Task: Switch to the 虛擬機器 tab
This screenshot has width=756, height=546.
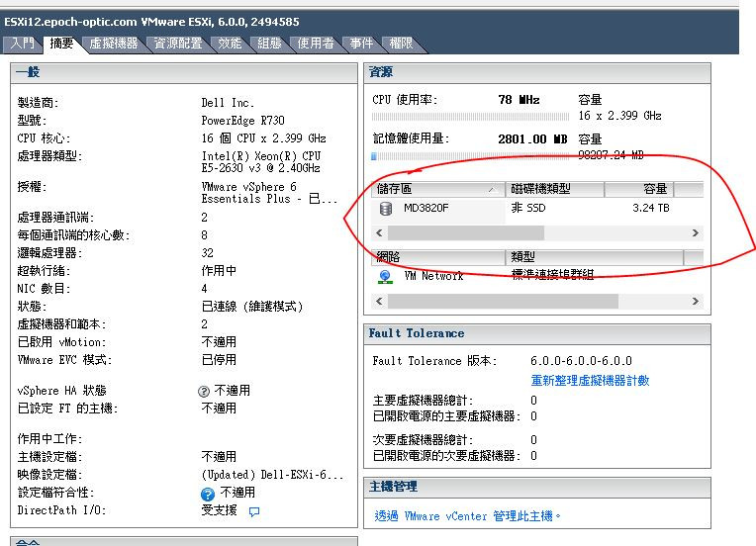Action: click(x=114, y=44)
